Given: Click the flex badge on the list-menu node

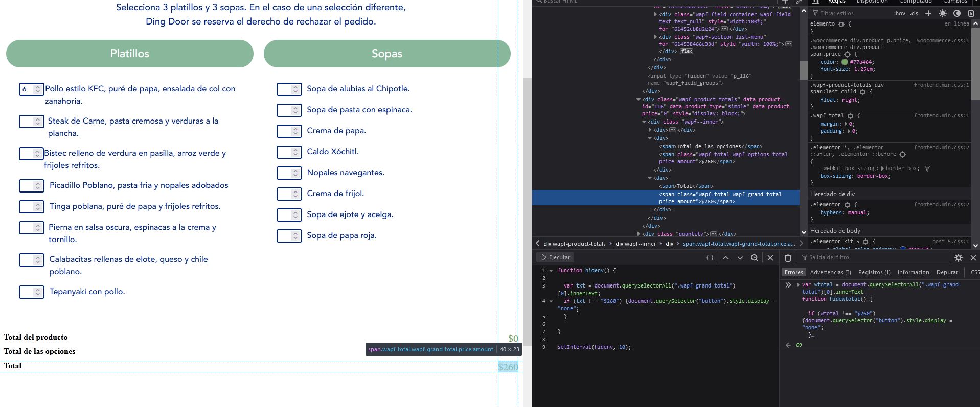Looking at the screenshot, I should pyautogui.click(x=687, y=52).
